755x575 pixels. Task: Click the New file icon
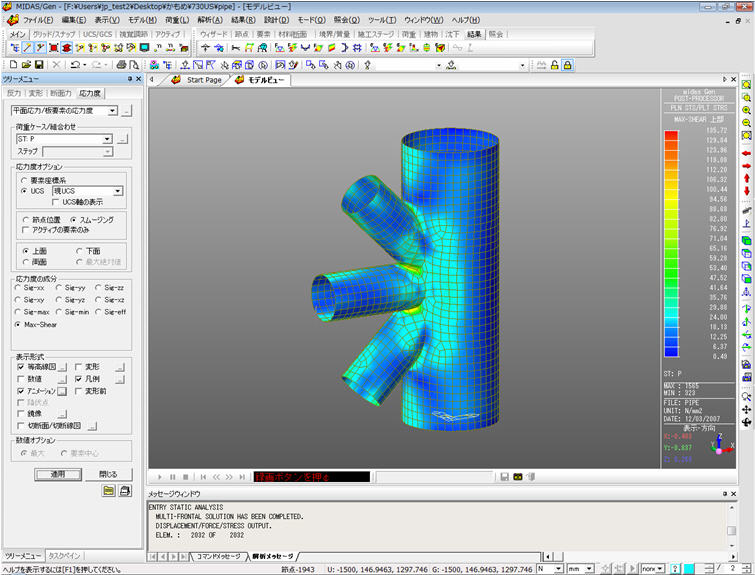13,65
